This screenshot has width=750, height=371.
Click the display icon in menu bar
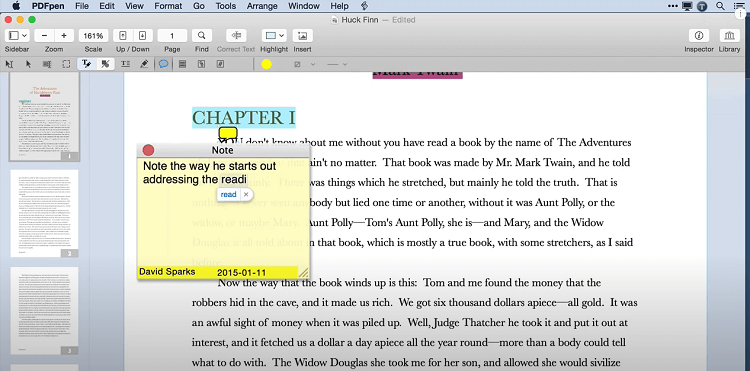688,6
